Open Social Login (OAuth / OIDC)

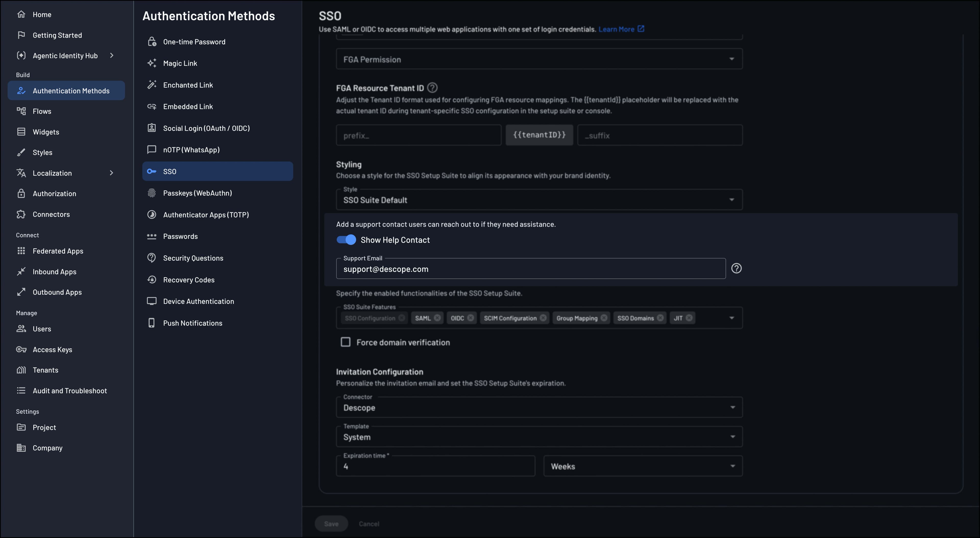[218, 128]
